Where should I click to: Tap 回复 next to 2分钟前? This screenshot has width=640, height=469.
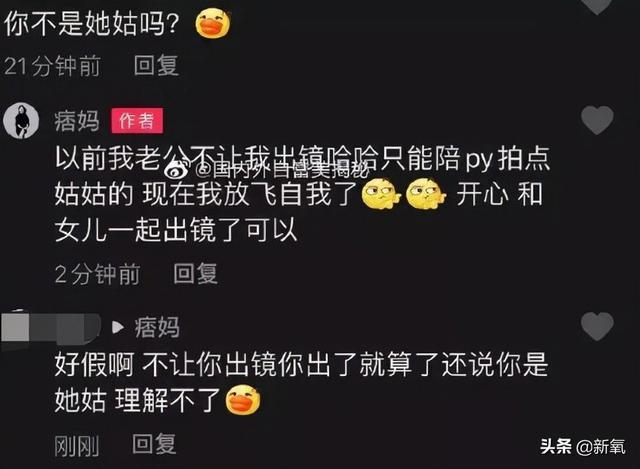coord(196,273)
